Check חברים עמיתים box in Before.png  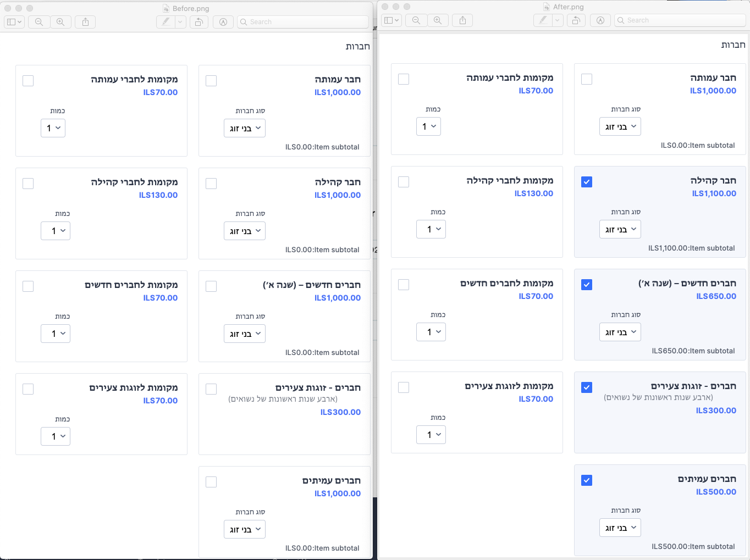click(211, 482)
